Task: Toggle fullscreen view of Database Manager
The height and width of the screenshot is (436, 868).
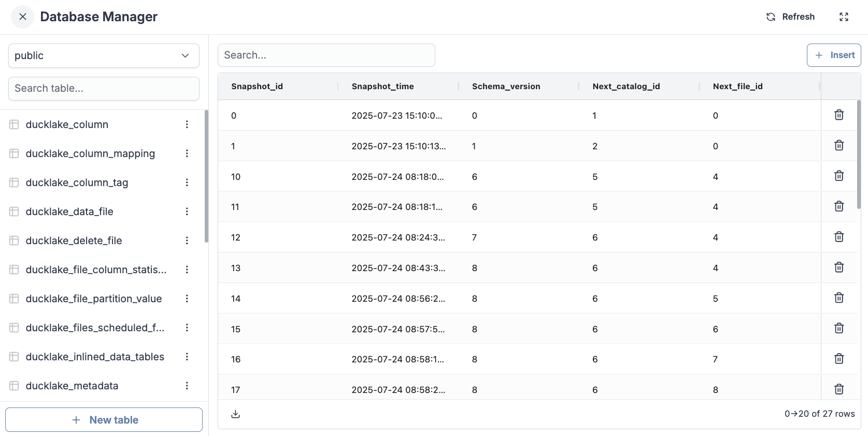Action: coord(844,17)
